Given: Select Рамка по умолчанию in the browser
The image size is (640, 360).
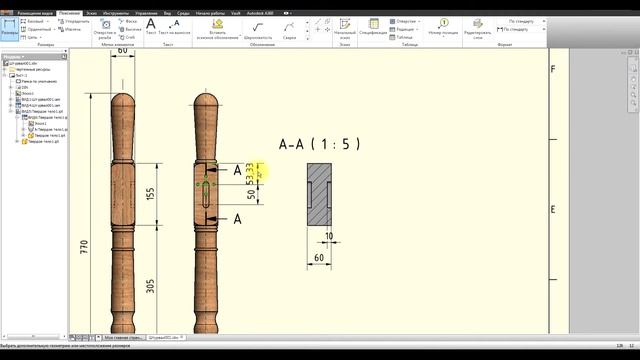Looking at the screenshot, I should (x=36, y=81).
